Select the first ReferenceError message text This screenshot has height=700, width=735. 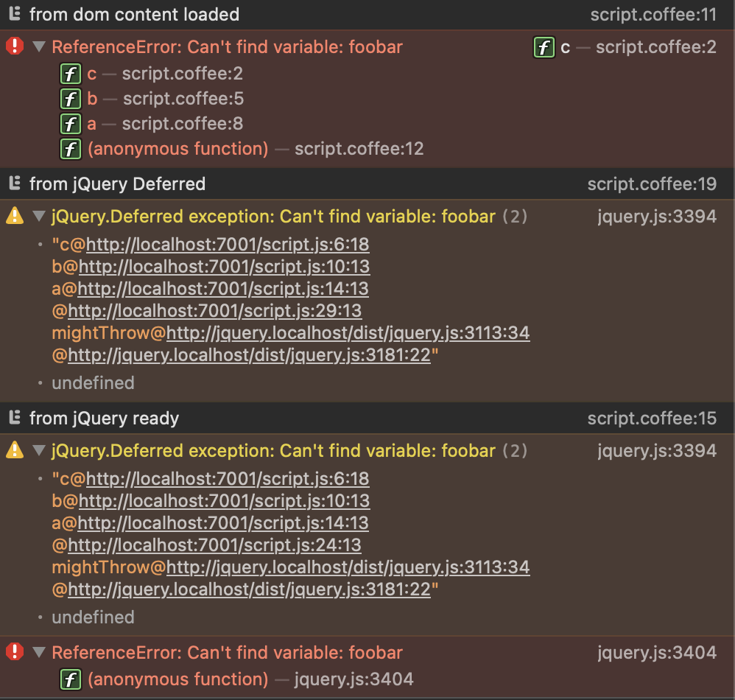pos(227,47)
